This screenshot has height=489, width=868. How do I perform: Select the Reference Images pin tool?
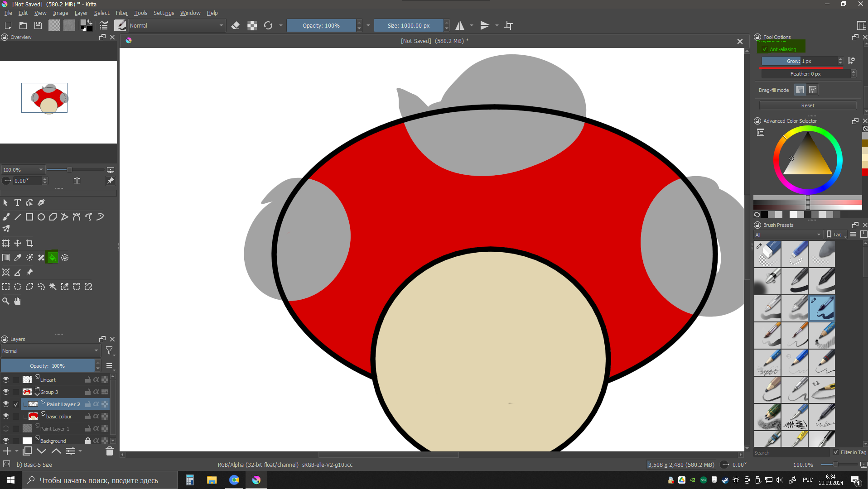29,272
